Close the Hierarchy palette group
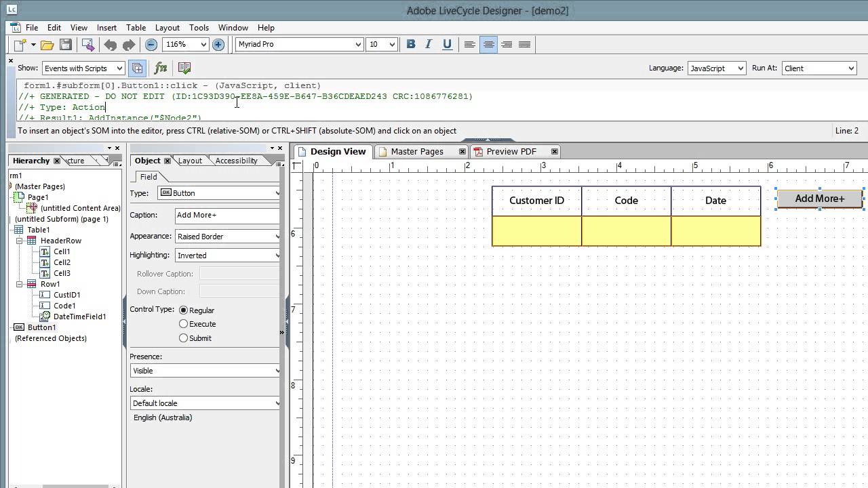 [x=117, y=148]
